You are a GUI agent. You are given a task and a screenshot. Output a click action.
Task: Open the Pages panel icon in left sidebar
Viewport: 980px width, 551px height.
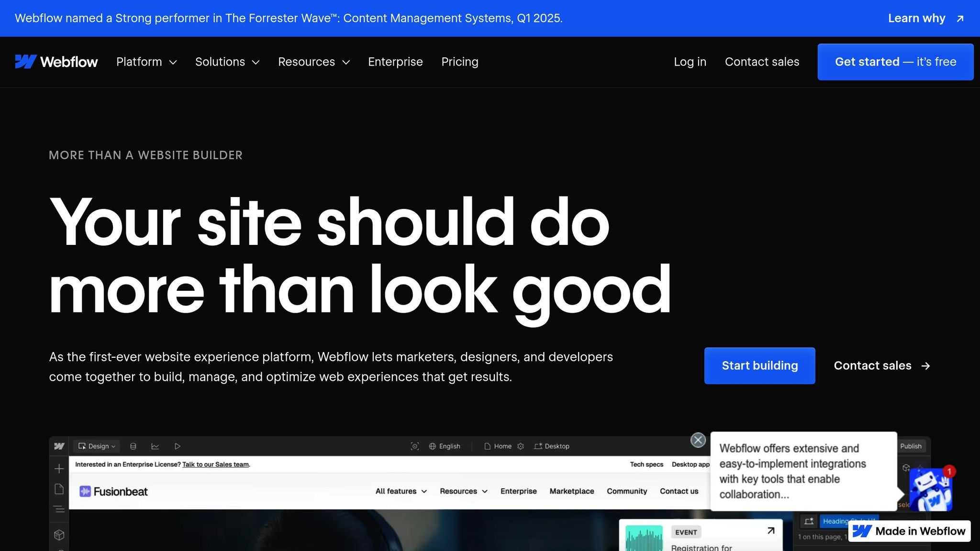59,489
